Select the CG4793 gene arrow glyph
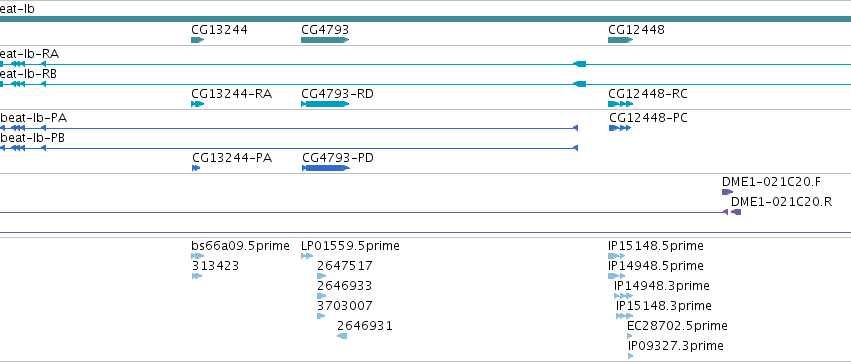 pyautogui.click(x=325, y=40)
